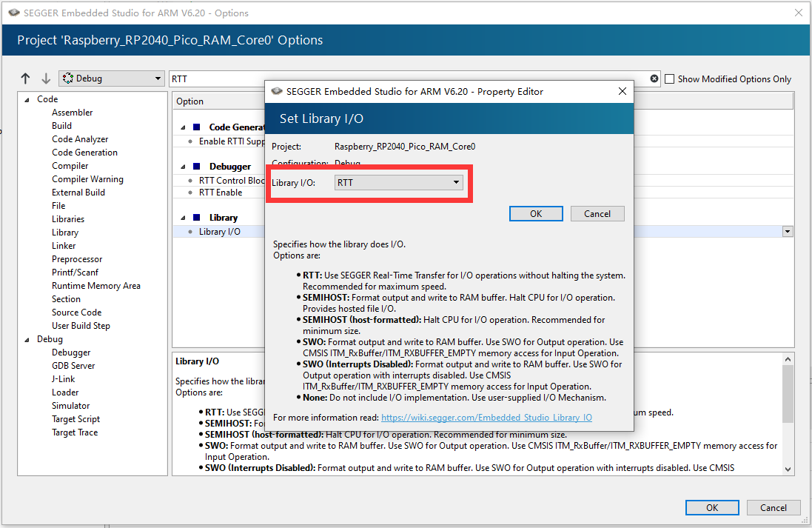Collapse the Code Generation option group
Image resolution: width=812 pixels, height=528 pixels.
click(183, 127)
